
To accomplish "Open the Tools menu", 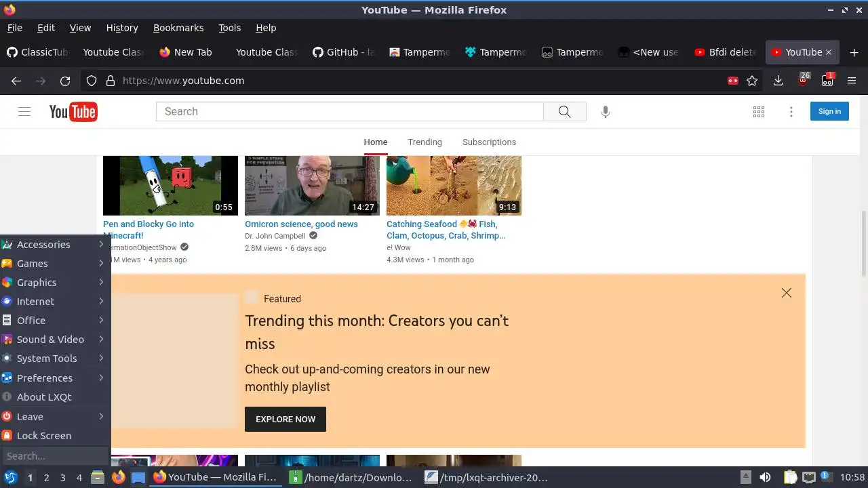I will tap(229, 28).
